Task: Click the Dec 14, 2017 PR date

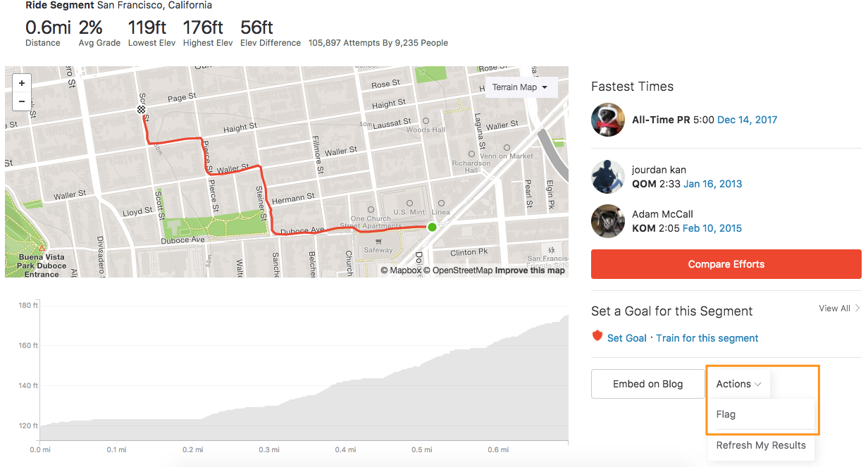Action: click(748, 120)
